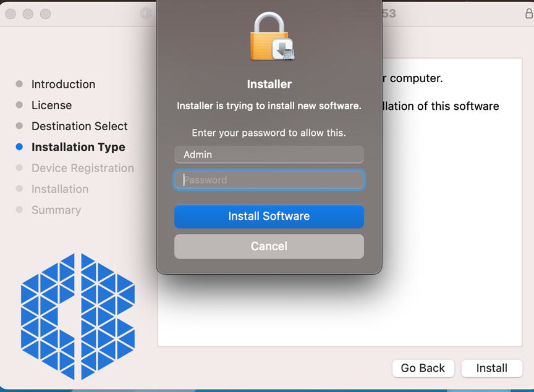The height and width of the screenshot is (392, 534).
Task: Cancel the password prompt dialog
Action: [x=269, y=246]
